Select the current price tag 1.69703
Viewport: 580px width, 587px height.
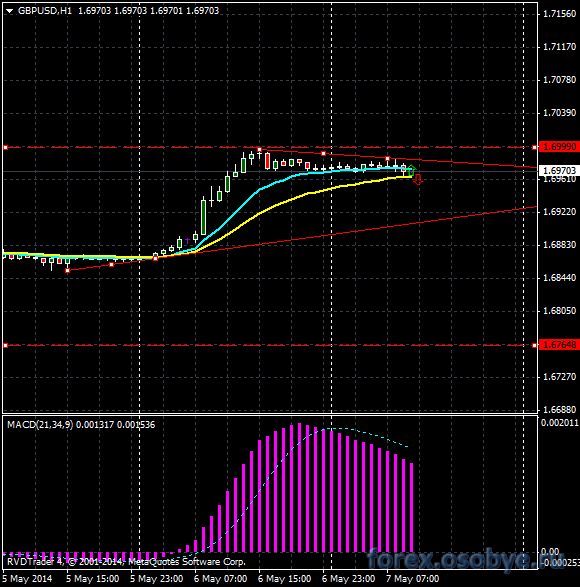click(x=559, y=171)
